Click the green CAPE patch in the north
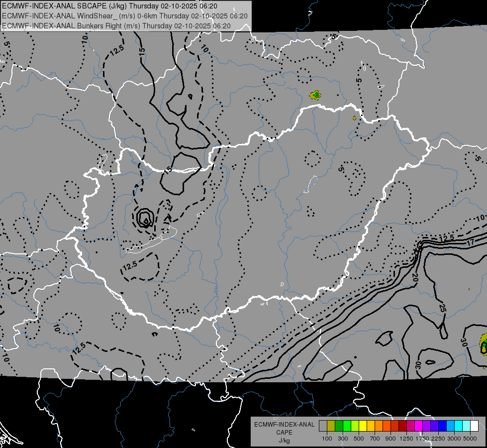Image resolution: width=487 pixels, height=448 pixels. (315, 95)
